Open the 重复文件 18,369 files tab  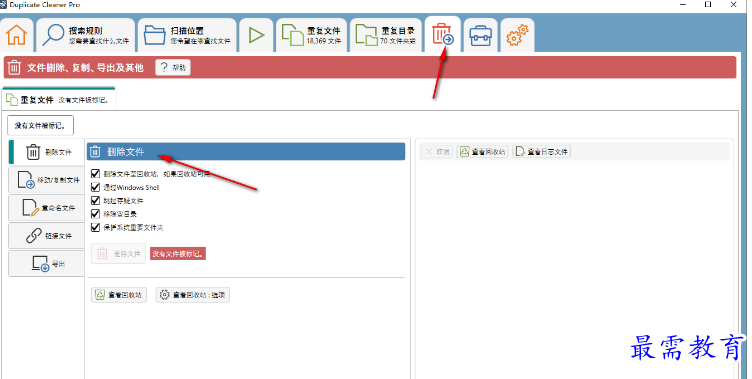click(x=311, y=35)
